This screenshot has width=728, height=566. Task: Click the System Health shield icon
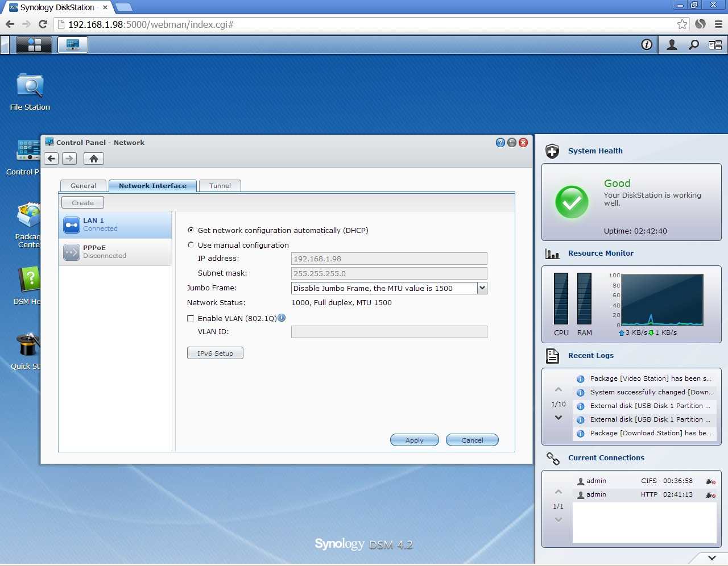click(552, 151)
